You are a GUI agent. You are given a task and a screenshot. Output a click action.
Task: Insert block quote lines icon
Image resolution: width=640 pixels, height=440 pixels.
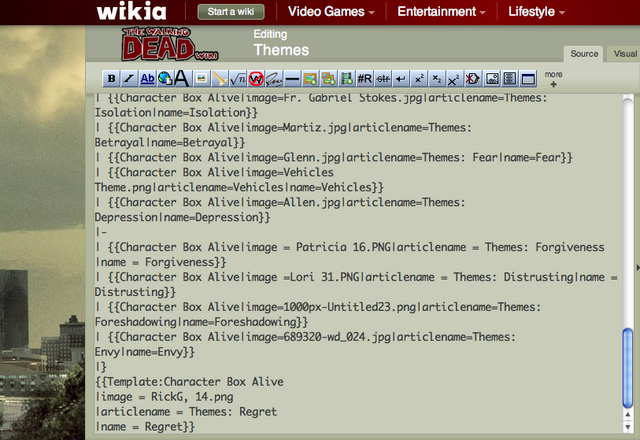pos(509,78)
